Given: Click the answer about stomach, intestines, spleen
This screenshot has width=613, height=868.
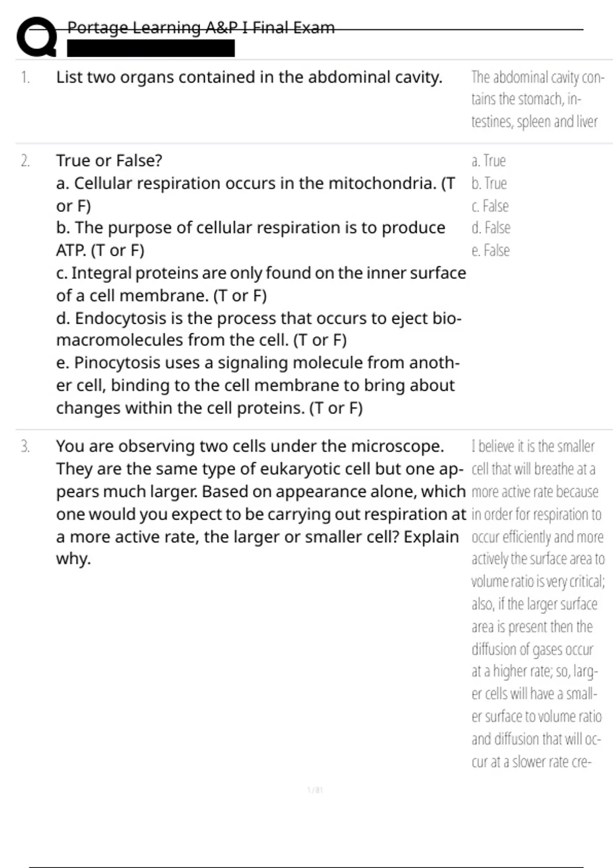Looking at the screenshot, I should tap(537, 99).
